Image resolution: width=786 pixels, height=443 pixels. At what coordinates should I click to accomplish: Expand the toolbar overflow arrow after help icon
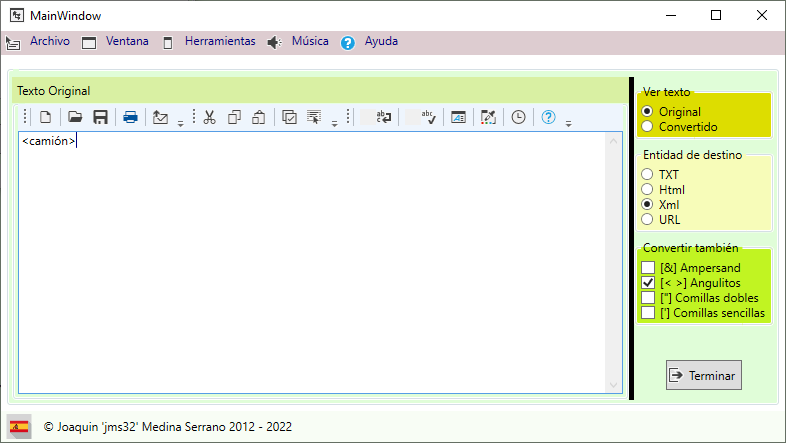(568, 124)
